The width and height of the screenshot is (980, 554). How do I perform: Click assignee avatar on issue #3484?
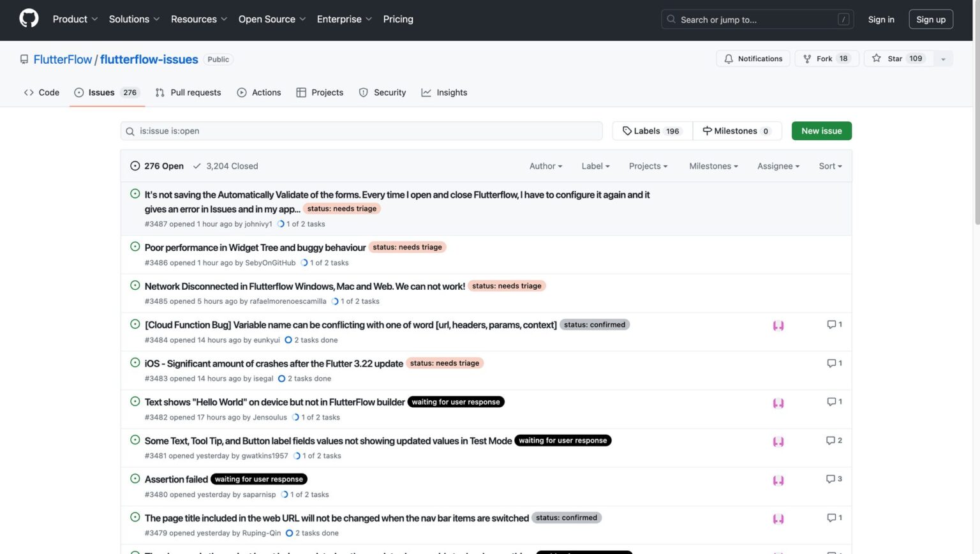(x=778, y=326)
